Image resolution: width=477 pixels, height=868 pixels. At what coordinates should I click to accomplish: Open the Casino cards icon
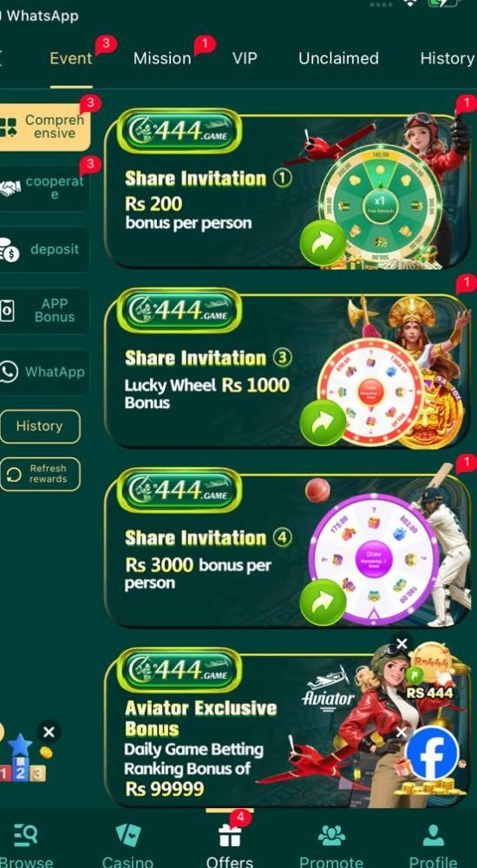coord(127,835)
